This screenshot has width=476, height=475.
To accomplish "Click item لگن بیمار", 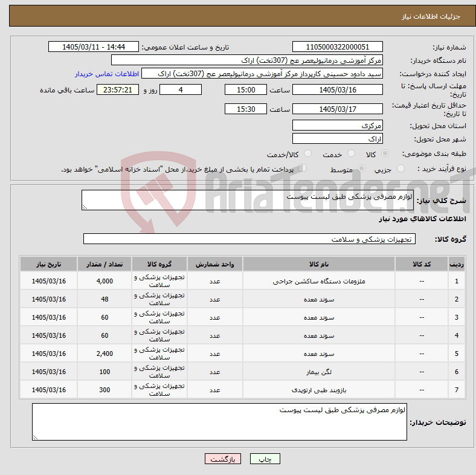I will pyautogui.click(x=319, y=372).
